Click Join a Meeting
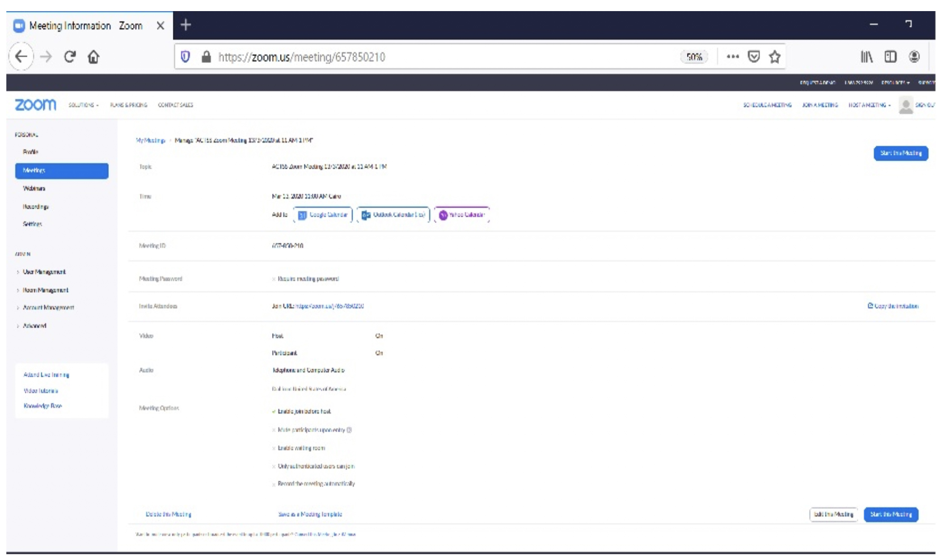This screenshot has height=560, width=947. coord(820,105)
